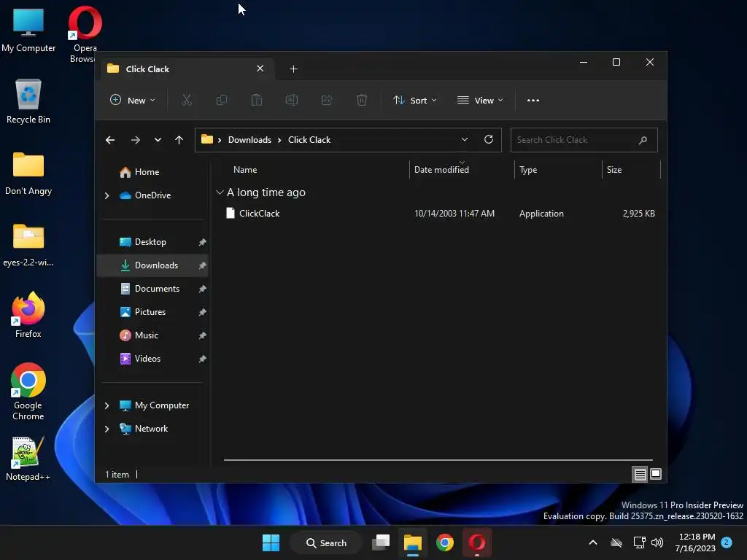
Task: Refresh the Click Clack folder view
Action: 488,139
